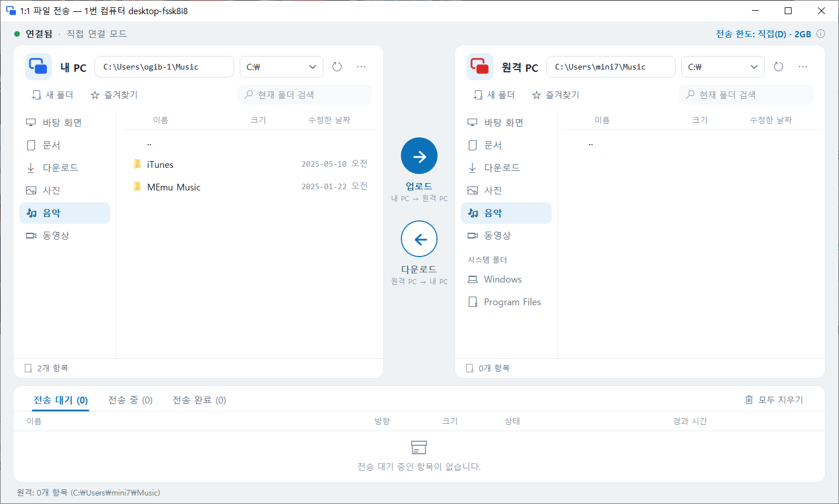The image size is (839, 504).
Task: Select remote 바탕 화면 sidebar item
Action: [x=507, y=123]
